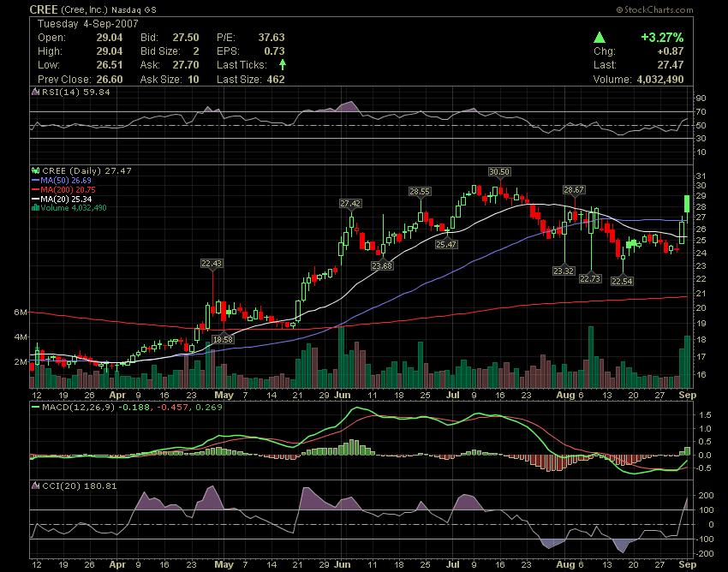This screenshot has width=728, height=572.
Task: Click the Last Size value 462
Action: (276, 80)
